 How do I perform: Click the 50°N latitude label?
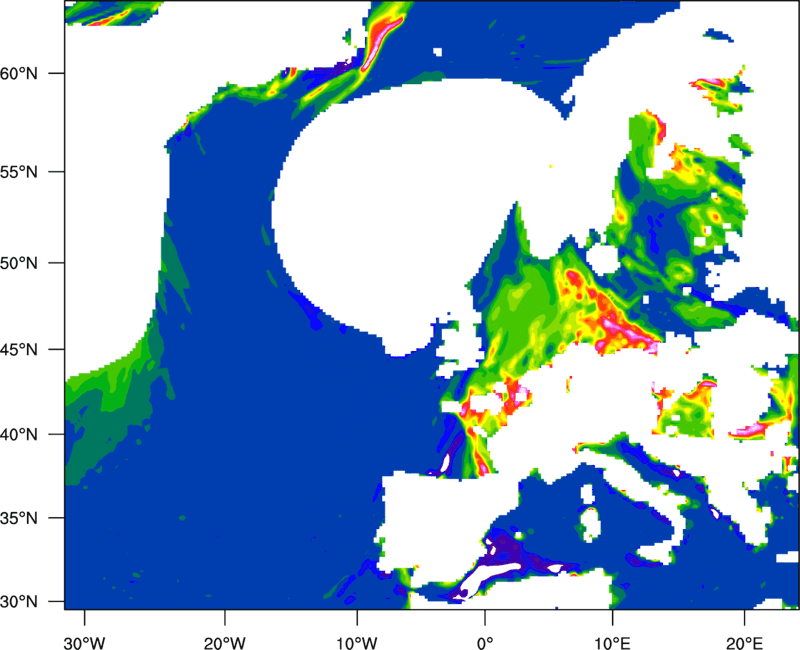pyautogui.click(x=19, y=264)
